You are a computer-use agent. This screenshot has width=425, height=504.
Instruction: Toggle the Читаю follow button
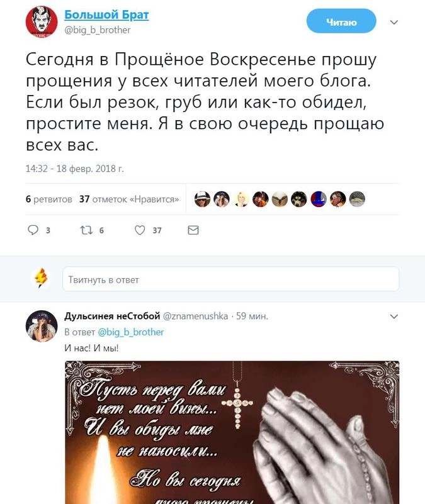[x=341, y=21]
